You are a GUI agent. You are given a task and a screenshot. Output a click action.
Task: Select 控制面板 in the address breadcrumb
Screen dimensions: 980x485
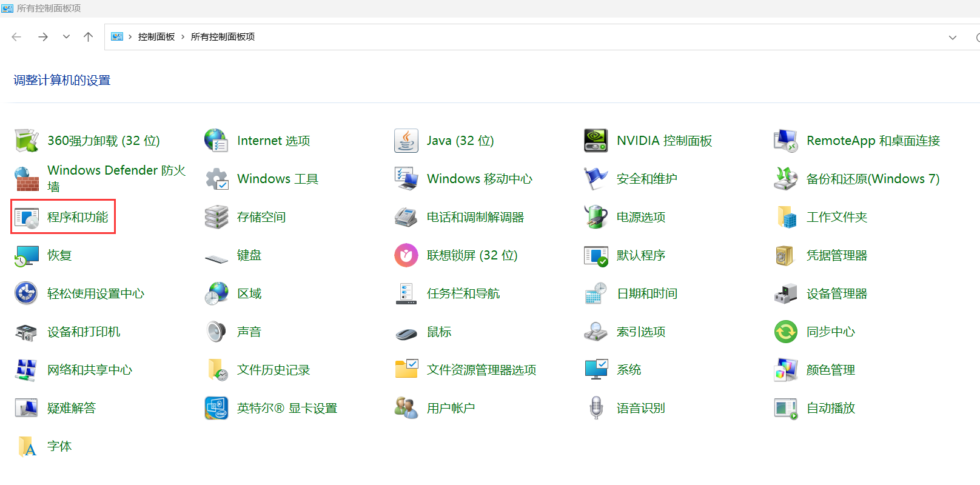click(156, 37)
